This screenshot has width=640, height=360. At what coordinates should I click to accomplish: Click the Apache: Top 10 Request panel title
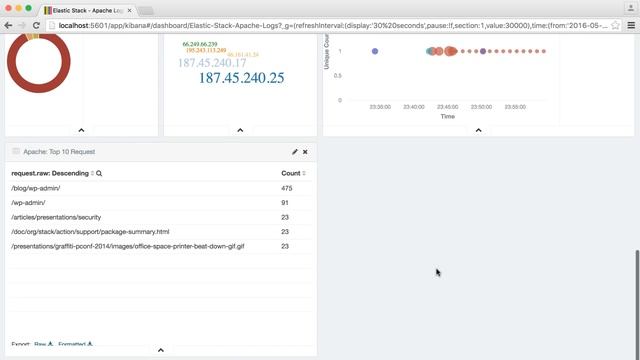tap(59, 152)
